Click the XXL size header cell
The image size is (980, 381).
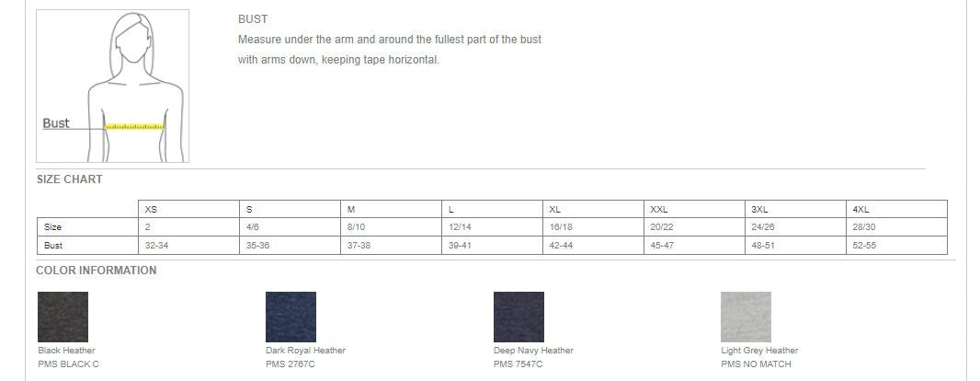coord(694,210)
